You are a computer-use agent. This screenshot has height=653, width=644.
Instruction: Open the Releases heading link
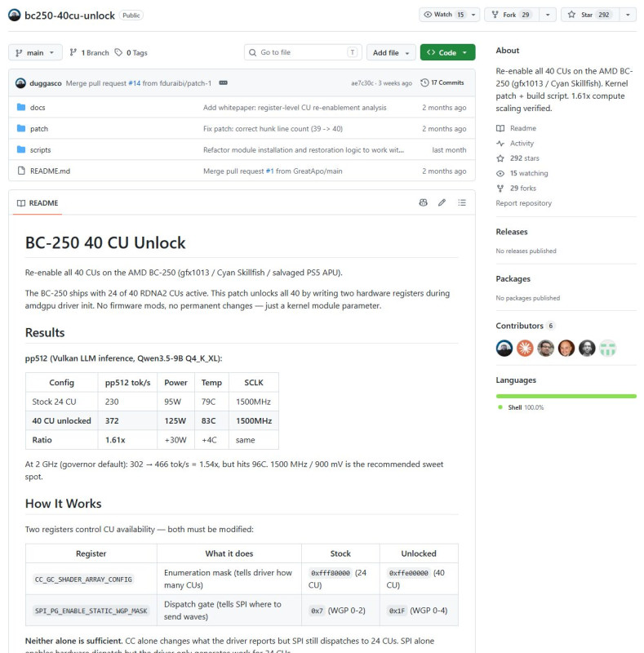click(512, 232)
